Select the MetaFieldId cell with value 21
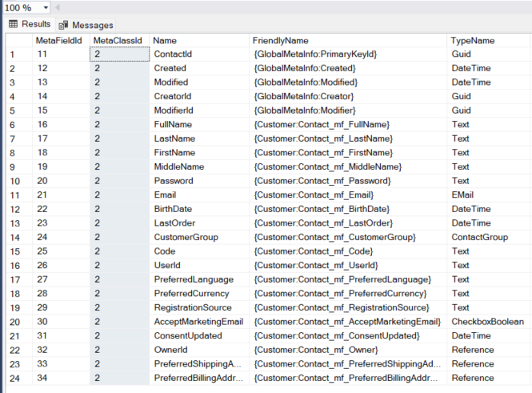The image size is (532, 393). click(x=43, y=194)
